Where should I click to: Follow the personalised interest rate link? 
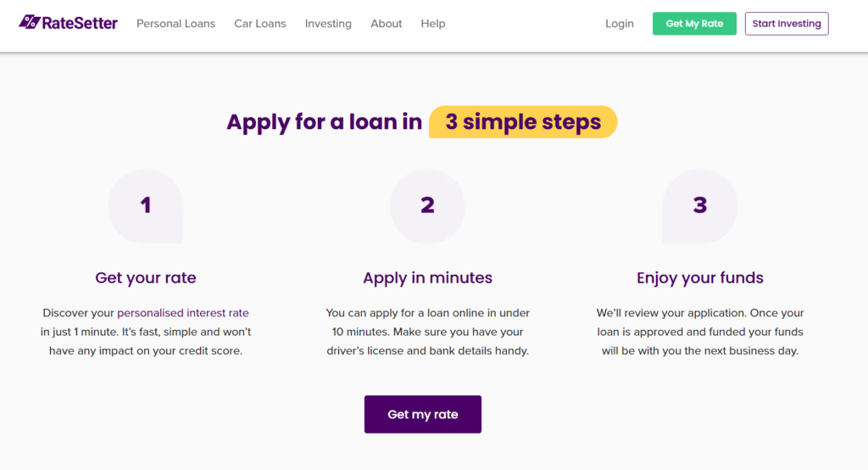(183, 313)
